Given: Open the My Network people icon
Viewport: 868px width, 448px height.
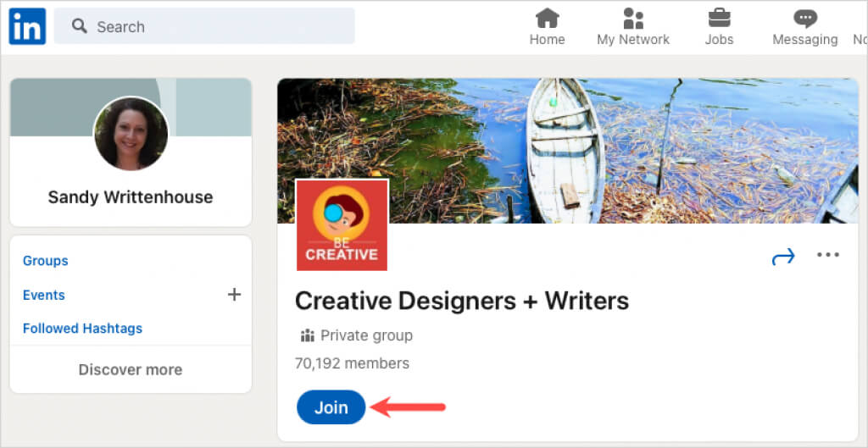Looking at the screenshot, I should (x=632, y=18).
